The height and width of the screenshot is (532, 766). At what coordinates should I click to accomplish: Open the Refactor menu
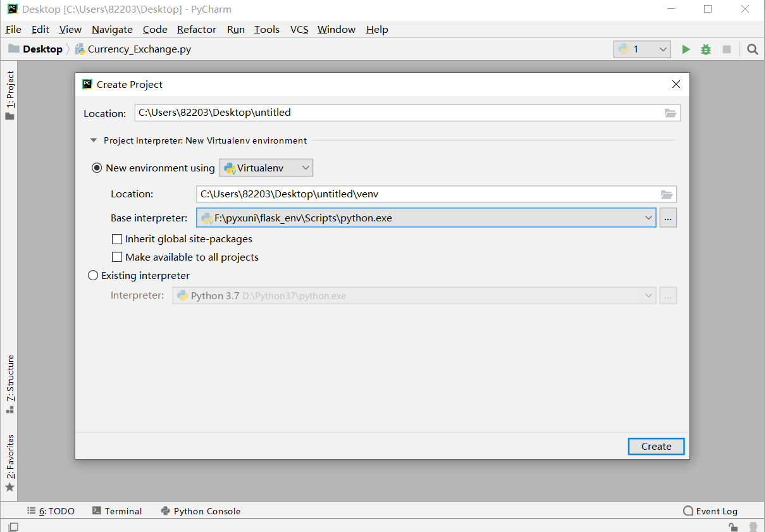coord(197,30)
